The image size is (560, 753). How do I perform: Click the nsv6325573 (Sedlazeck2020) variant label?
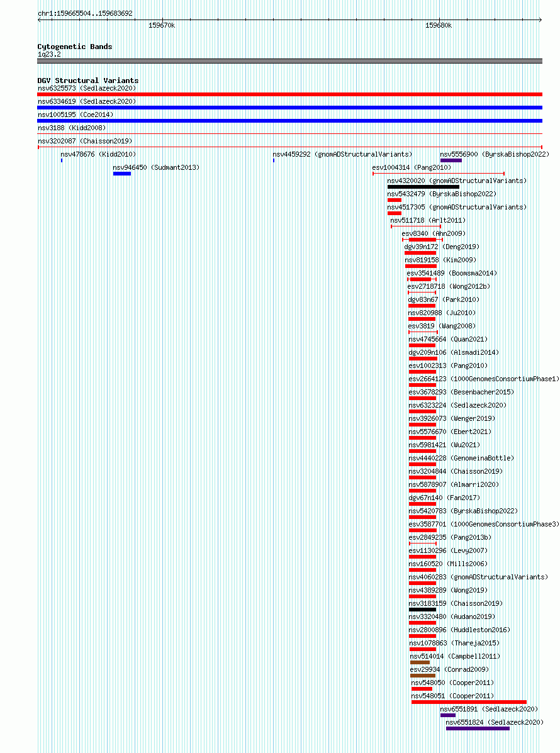pyautogui.click(x=87, y=88)
